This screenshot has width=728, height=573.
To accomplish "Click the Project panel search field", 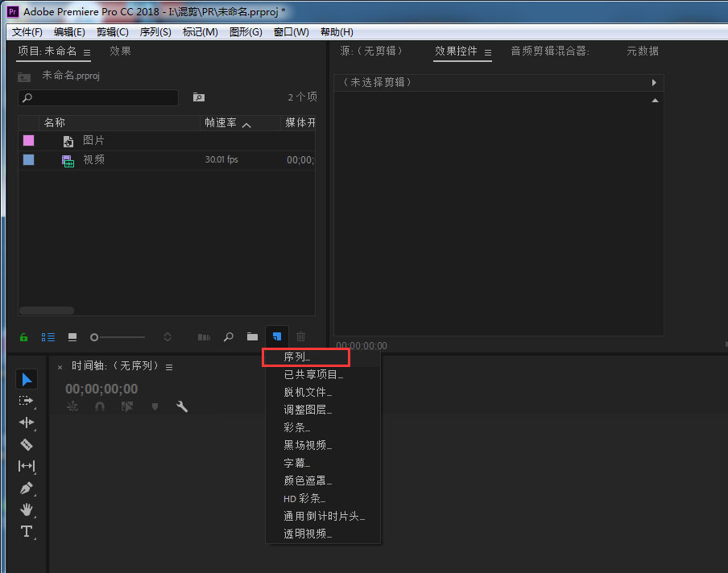I will [x=98, y=97].
